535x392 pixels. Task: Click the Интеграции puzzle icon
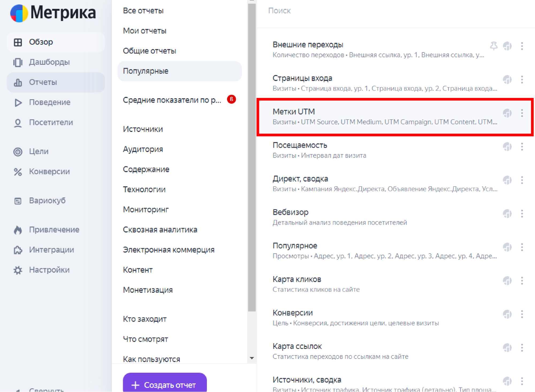tap(18, 250)
